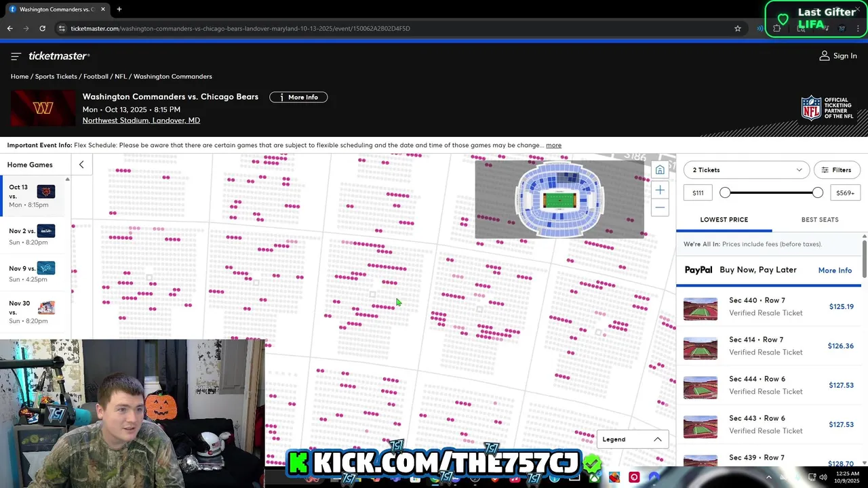Viewport: 868px width, 488px height.
Task: Go back in the browser
Action: point(9,28)
